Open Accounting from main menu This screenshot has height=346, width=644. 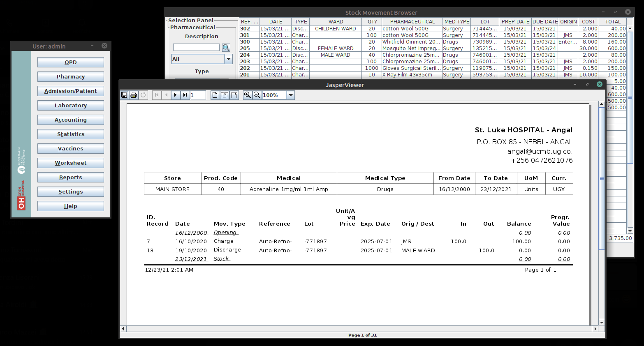pyautogui.click(x=71, y=120)
